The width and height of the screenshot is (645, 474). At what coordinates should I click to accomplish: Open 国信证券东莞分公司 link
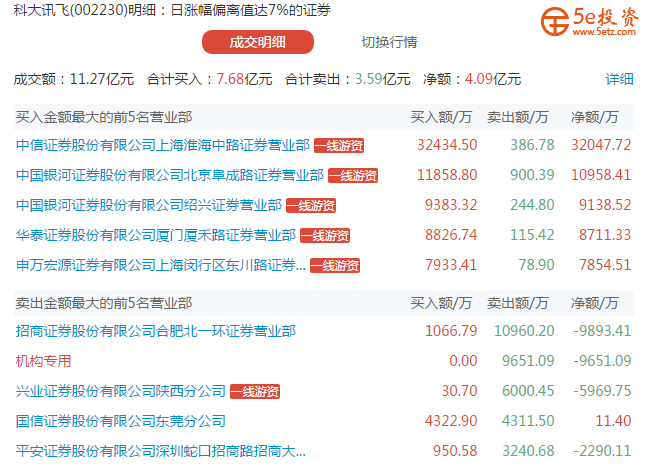[x=121, y=421]
